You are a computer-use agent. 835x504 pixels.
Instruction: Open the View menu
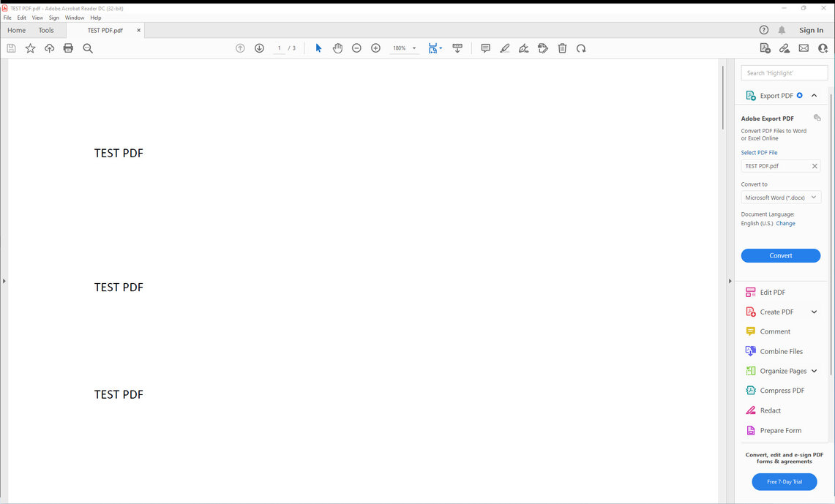(37, 18)
